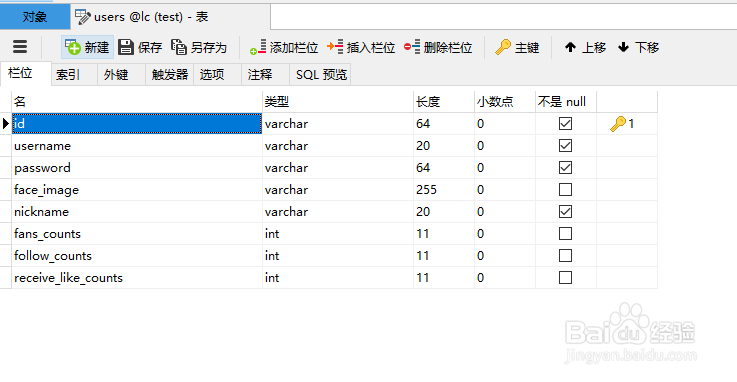Open the 外键 tab
This screenshot has height=382, width=737.
coord(121,74)
